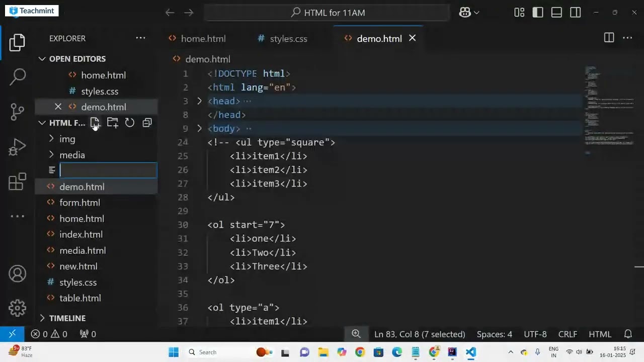Click the HTML for 11AM command search box

click(327, 13)
